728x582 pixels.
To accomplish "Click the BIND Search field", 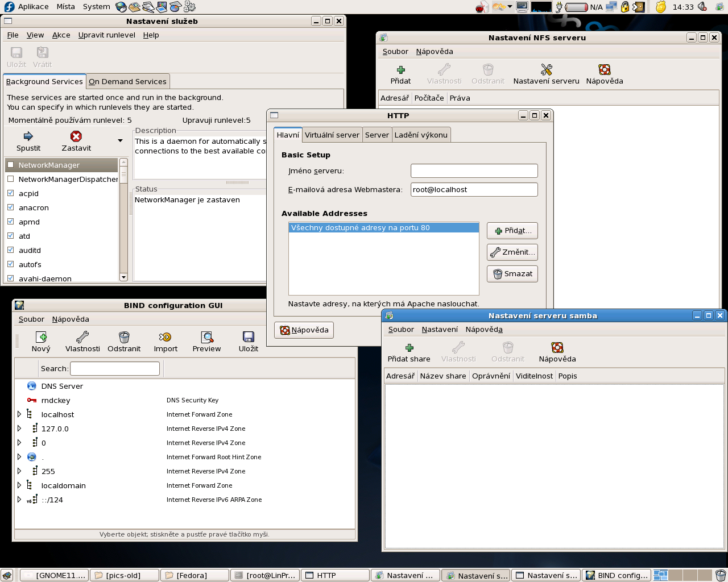I will pos(115,368).
